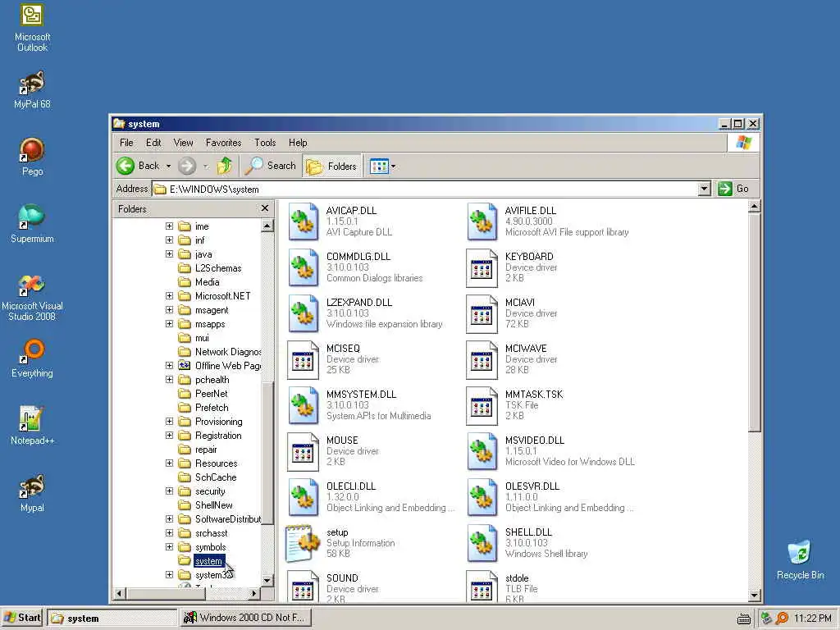The image size is (840, 630).
Task: Toggle the Folders pane button
Action: 332,166
